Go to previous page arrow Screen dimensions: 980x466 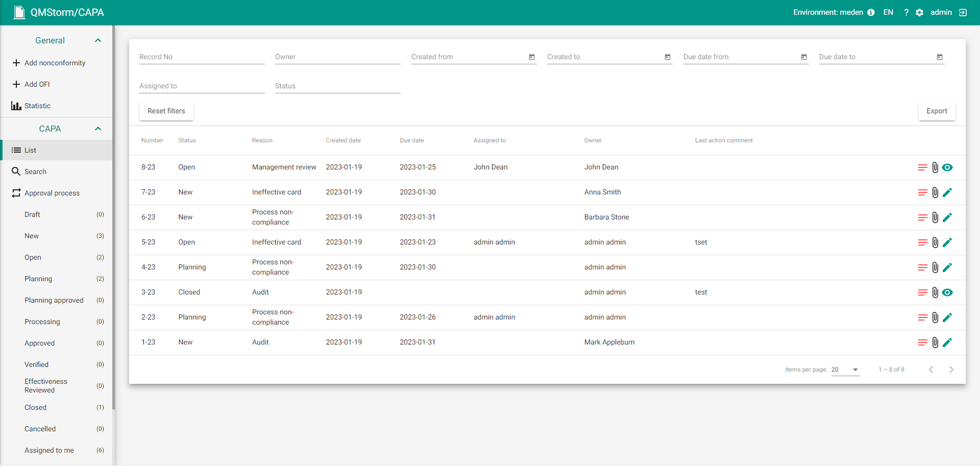[x=931, y=370]
